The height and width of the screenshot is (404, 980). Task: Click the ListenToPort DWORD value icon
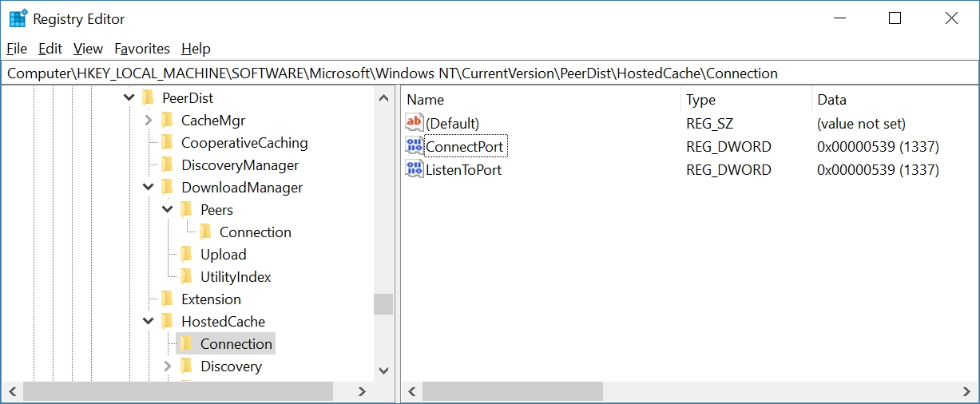415,169
